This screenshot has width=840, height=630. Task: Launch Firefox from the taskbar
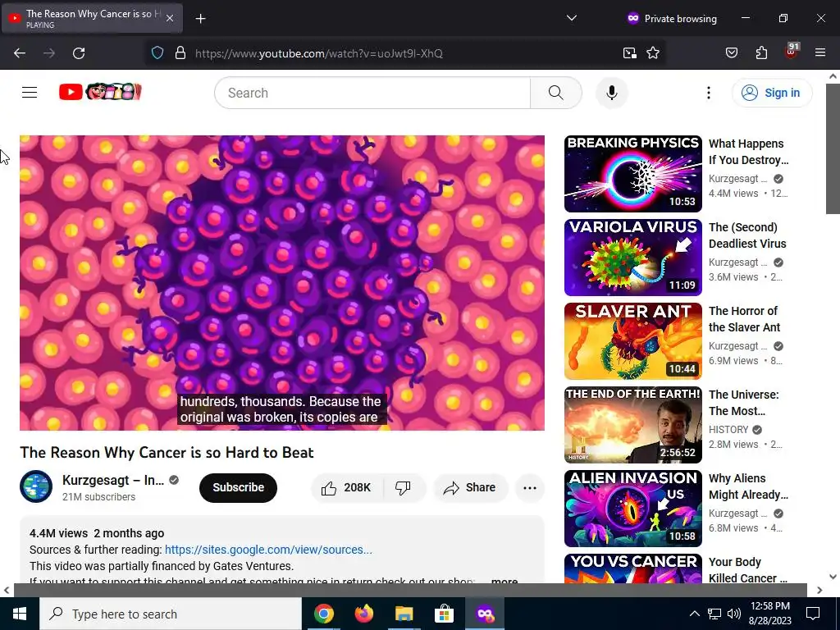click(x=363, y=614)
